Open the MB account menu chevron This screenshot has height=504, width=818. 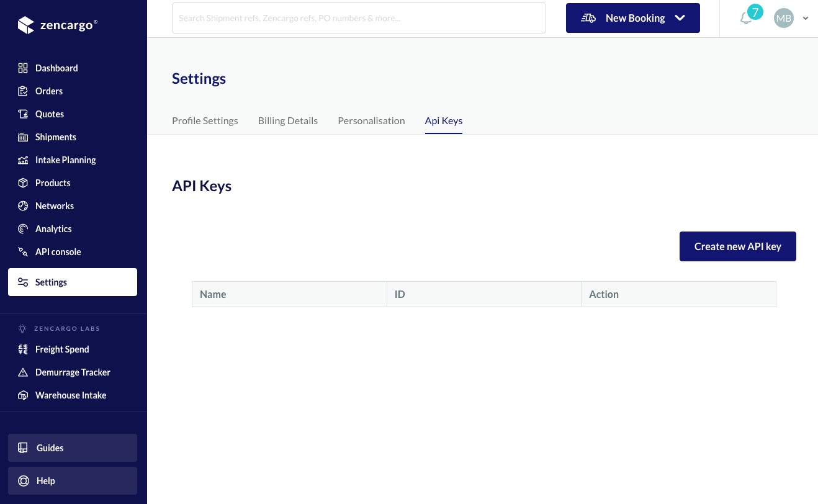tap(806, 18)
